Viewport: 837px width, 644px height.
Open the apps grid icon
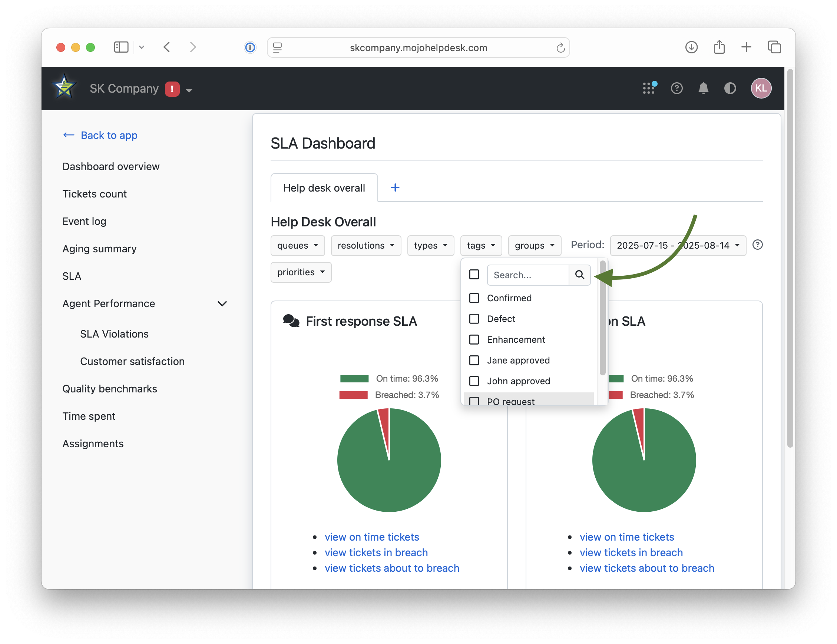click(649, 88)
